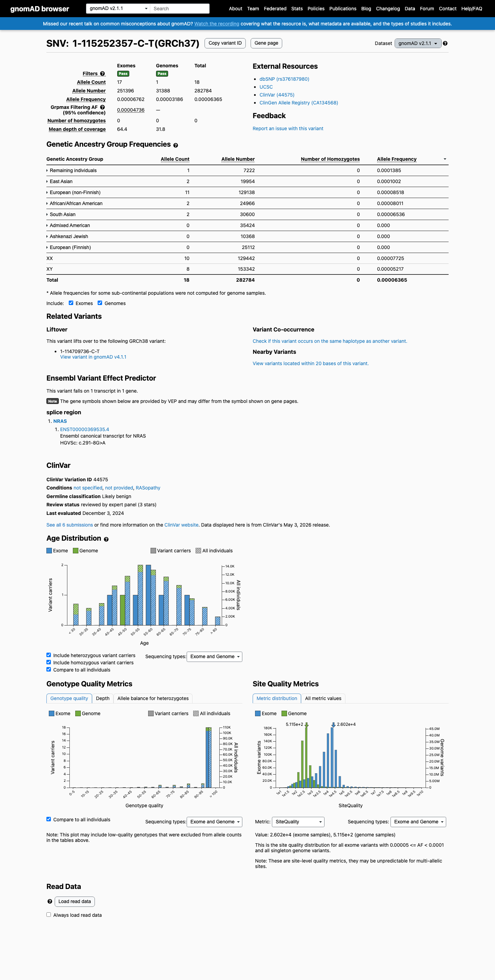Enable Always load read data

pyautogui.click(x=49, y=915)
